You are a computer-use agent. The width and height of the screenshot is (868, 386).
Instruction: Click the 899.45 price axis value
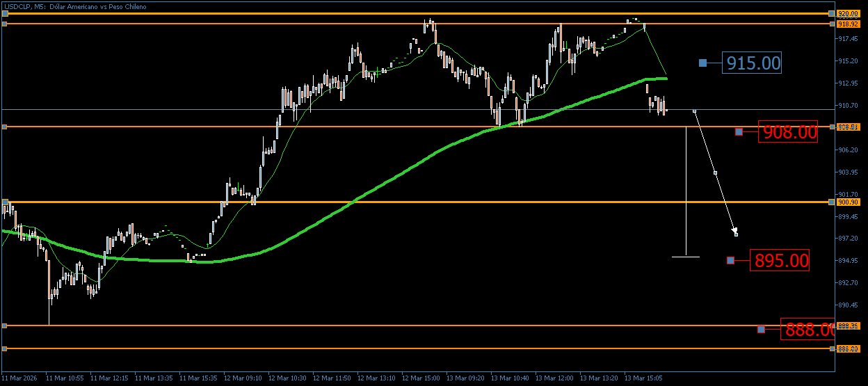click(x=849, y=217)
